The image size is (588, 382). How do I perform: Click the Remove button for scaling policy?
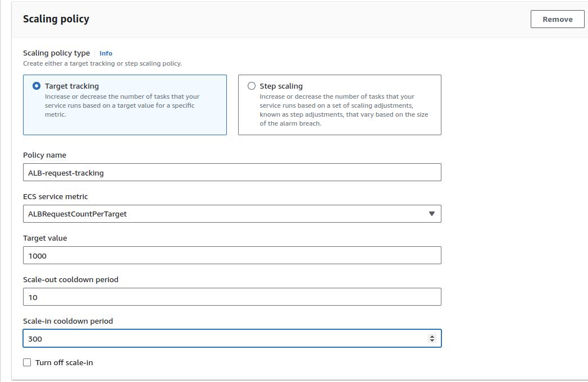pyautogui.click(x=557, y=19)
